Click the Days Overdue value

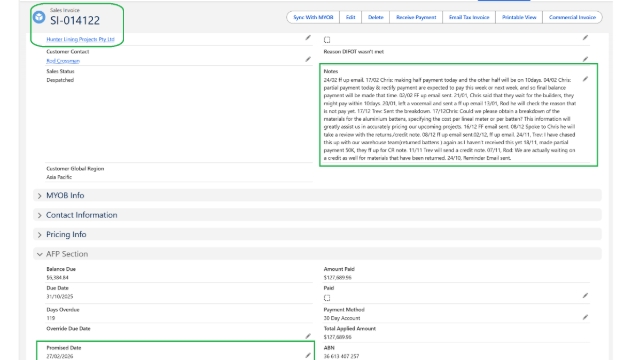pyautogui.click(x=50, y=318)
